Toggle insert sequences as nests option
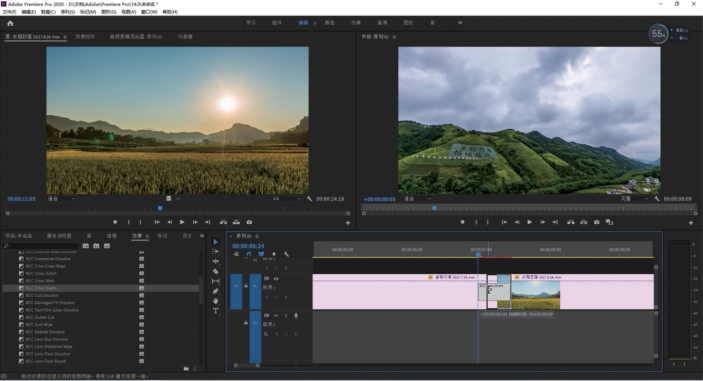 pyautogui.click(x=236, y=254)
